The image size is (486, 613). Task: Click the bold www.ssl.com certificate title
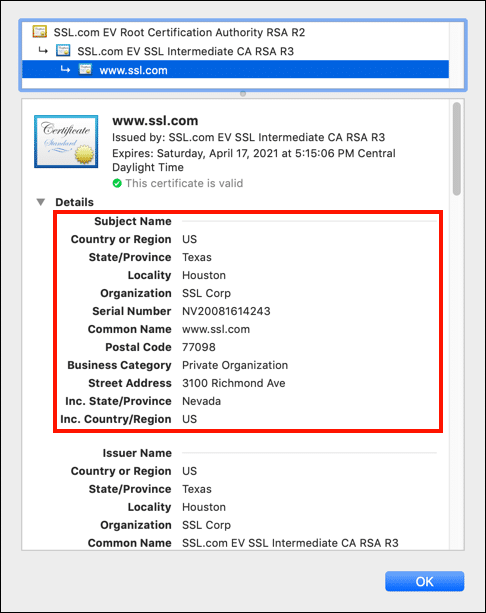155,121
